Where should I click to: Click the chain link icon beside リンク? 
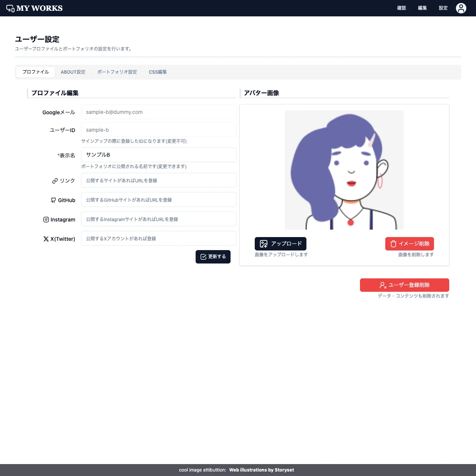(54, 181)
